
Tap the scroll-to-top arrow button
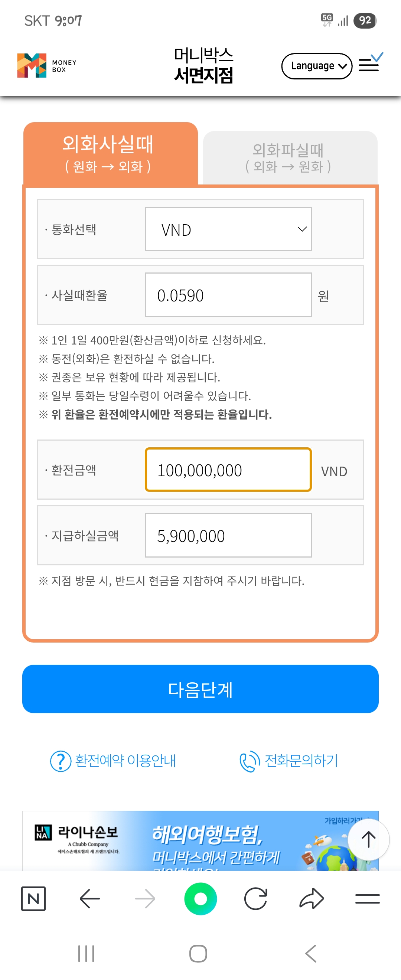click(368, 839)
